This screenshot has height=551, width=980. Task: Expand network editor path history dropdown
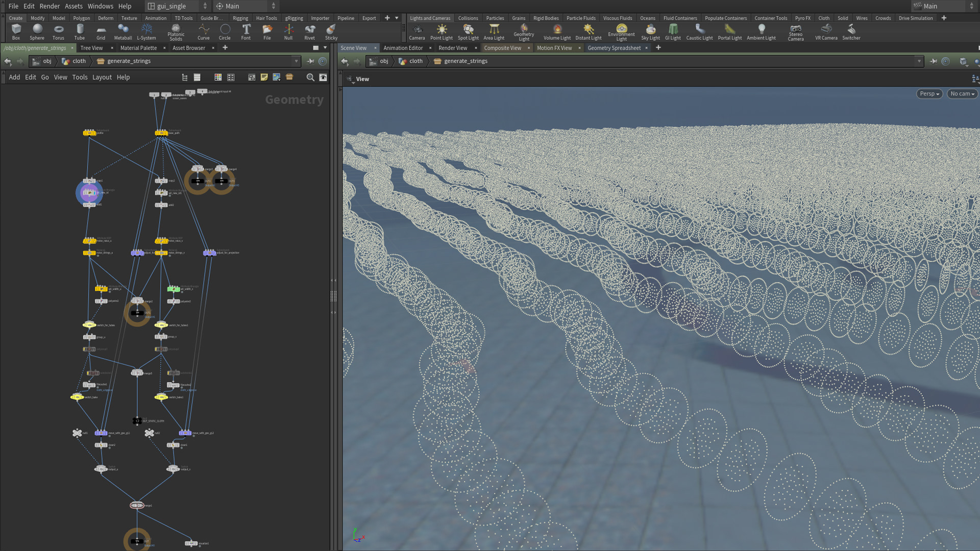point(296,61)
